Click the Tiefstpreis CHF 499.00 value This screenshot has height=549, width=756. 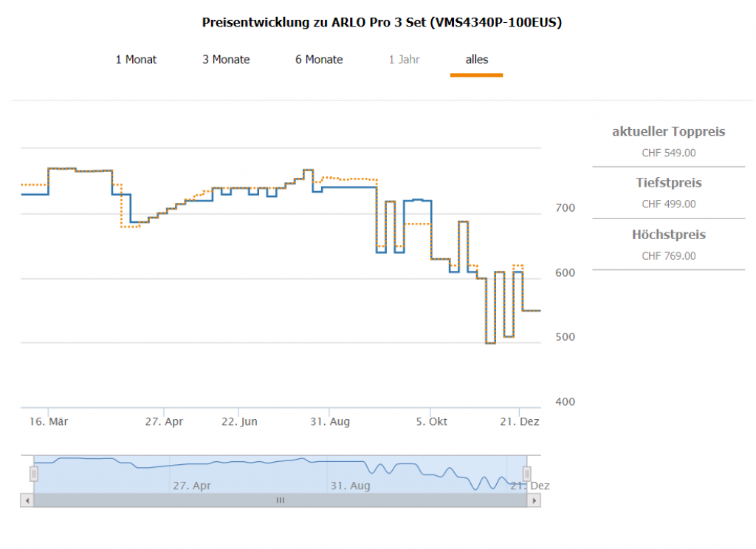tap(669, 204)
